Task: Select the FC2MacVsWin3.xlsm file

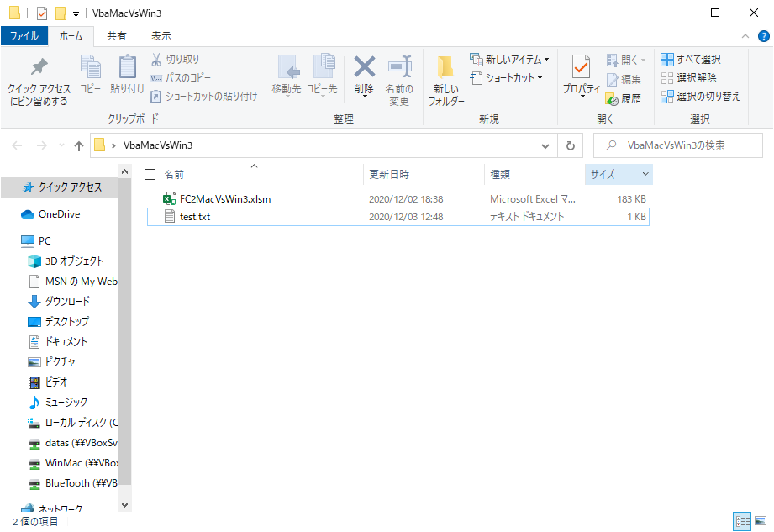Action: point(224,199)
